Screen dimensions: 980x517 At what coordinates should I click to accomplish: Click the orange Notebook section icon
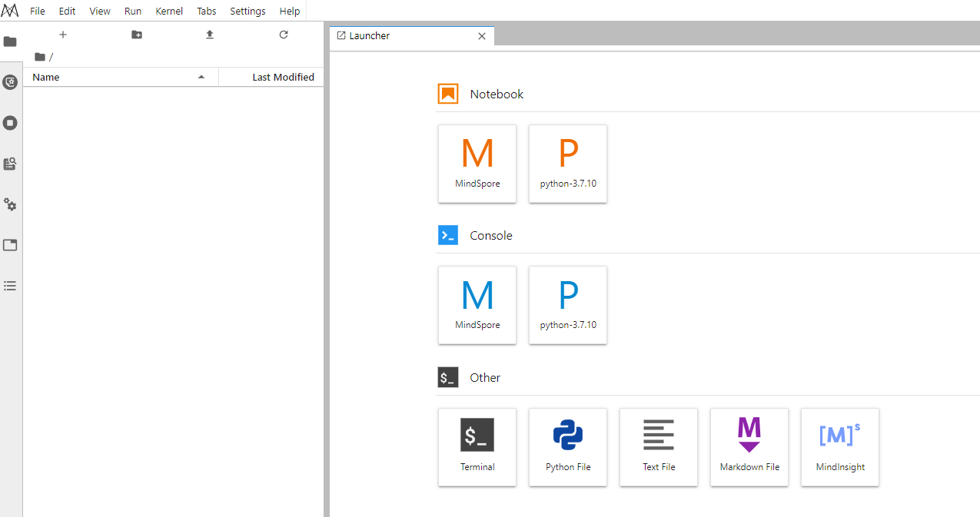pyautogui.click(x=448, y=94)
